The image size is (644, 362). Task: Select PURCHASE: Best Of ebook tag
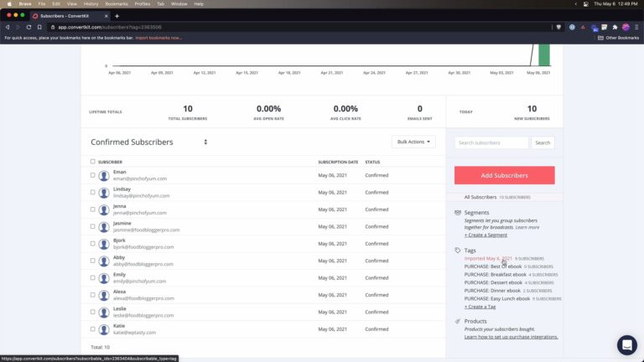point(493,266)
